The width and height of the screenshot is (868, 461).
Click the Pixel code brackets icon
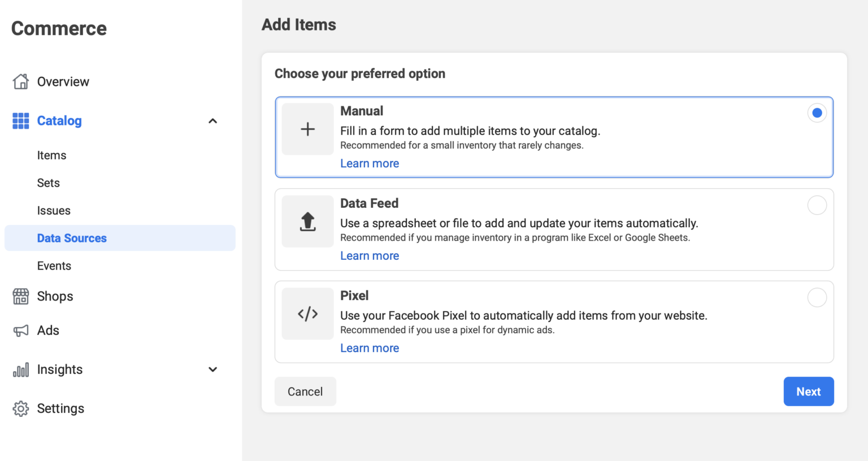[x=307, y=314]
